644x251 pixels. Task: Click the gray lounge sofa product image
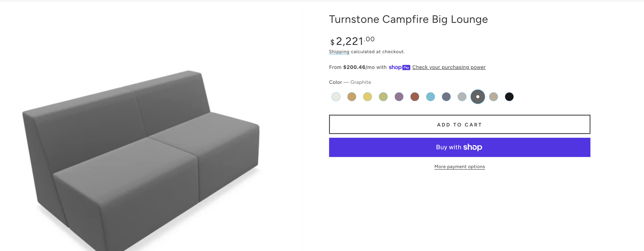(x=142, y=157)
